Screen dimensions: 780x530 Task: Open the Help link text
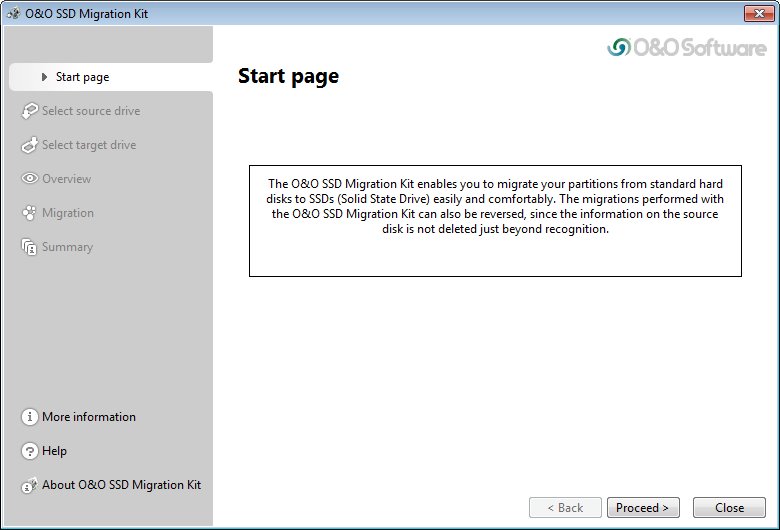[x=55, y=451]
